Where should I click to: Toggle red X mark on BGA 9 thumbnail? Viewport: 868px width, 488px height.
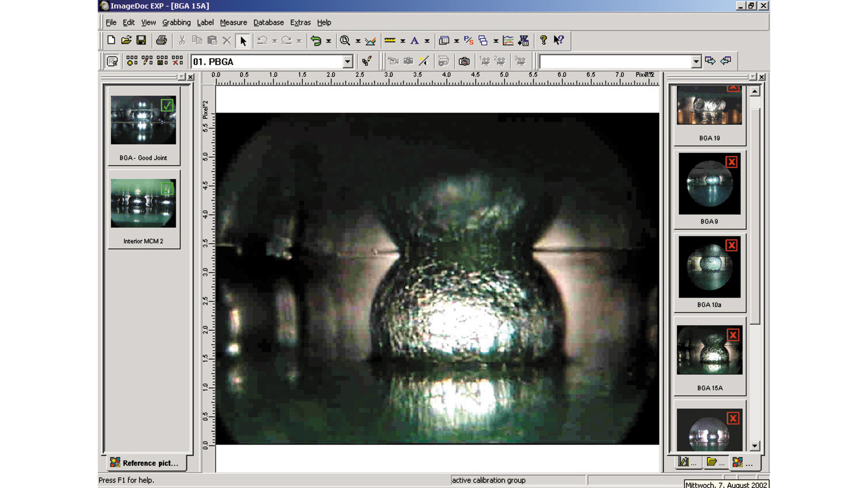pyautogui.click(x=732, y=162)
